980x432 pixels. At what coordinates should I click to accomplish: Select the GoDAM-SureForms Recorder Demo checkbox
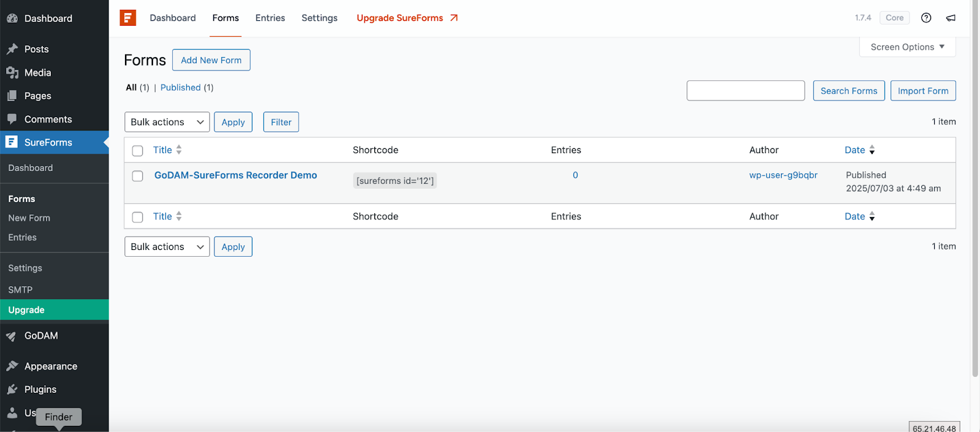pyautogui.click(x=138, y=176)
